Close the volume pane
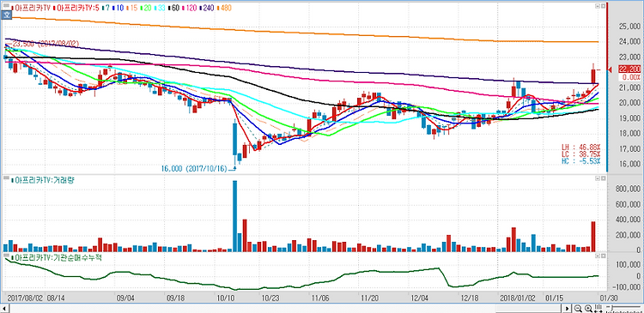Screen dimensions: 644x313 point(603,178)
